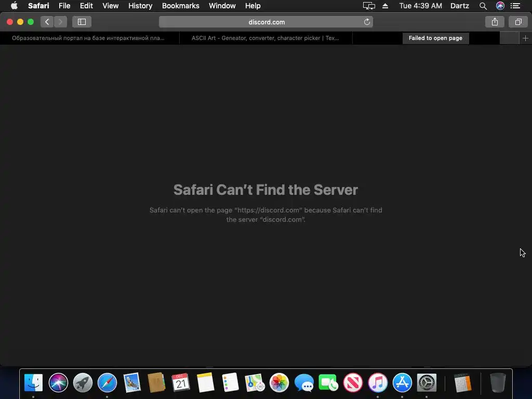
Task: Show the tab overview
Action: (518, 22)
